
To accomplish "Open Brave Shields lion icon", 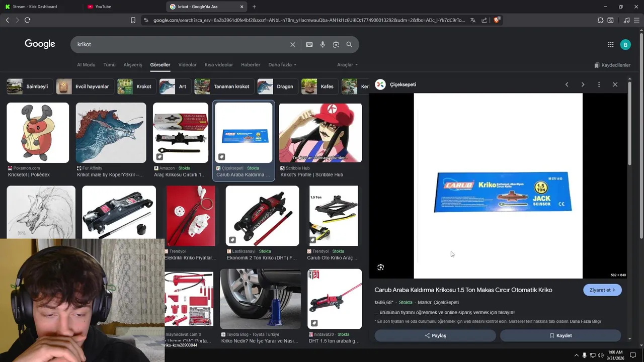I will pos(497,20).
